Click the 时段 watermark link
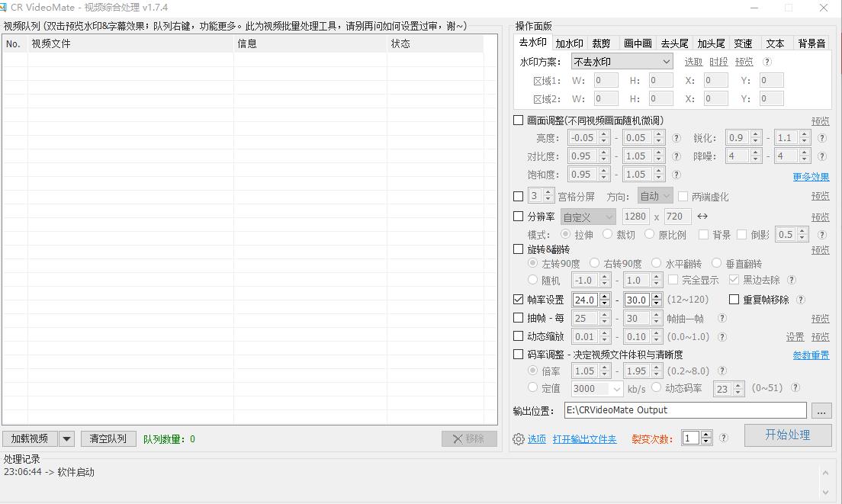 tap(718, 62)
